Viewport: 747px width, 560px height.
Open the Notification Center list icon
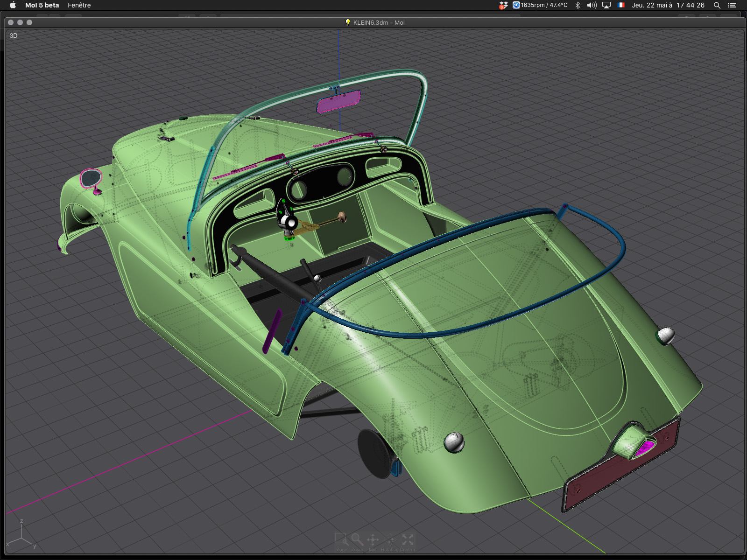coord(732,5)
